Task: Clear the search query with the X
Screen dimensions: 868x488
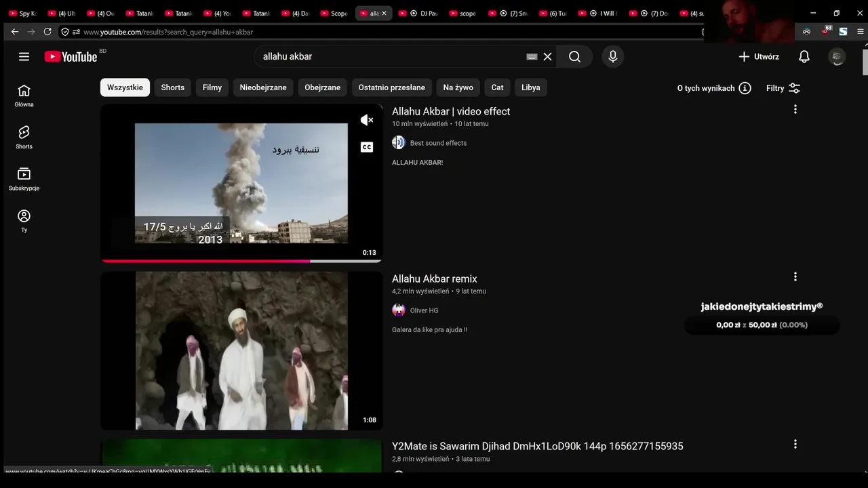Action: point(547,57)
